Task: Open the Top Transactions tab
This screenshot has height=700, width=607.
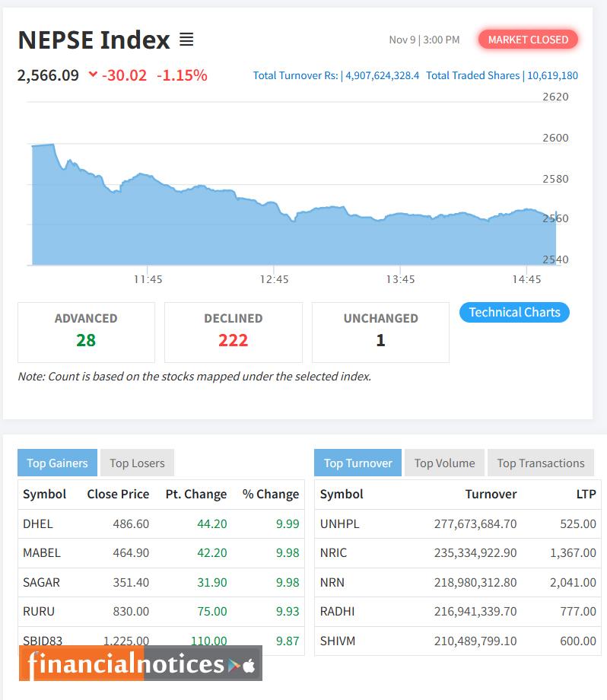Action: 541,463
